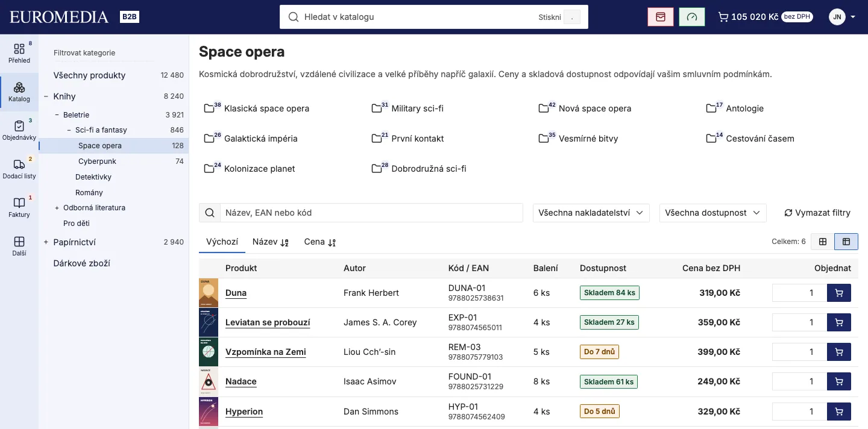Open Objednávky section in sidebar

point(19,130)
